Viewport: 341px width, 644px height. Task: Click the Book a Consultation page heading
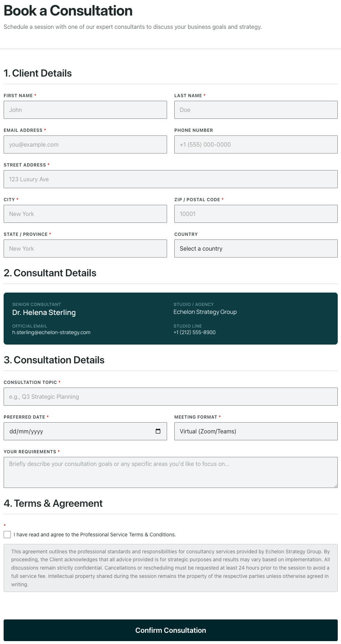68,11
